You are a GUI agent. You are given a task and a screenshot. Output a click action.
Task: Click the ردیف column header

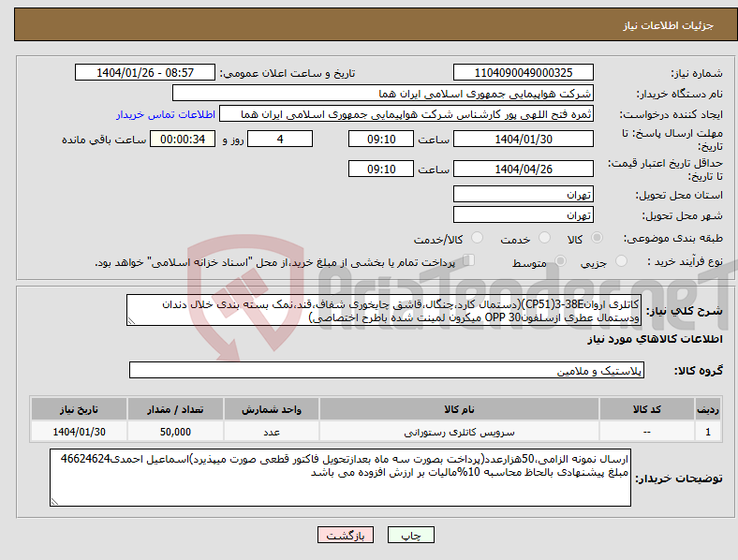708,409
